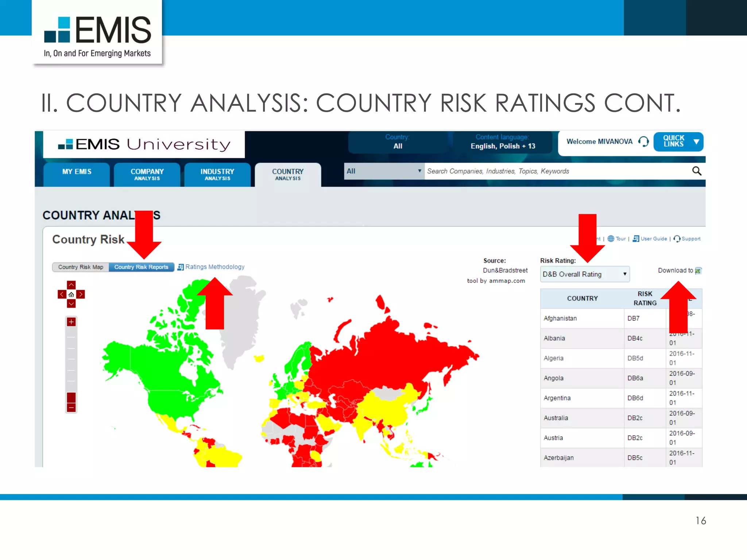Open the Content language selector
The width and height of the screenshot is (747, 560).
pos(503,142)
